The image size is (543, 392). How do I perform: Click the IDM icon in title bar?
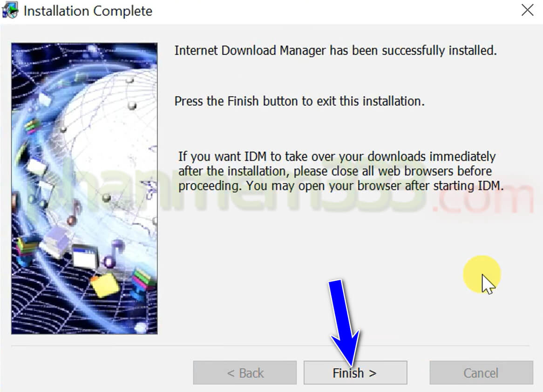tap(10, 10)
